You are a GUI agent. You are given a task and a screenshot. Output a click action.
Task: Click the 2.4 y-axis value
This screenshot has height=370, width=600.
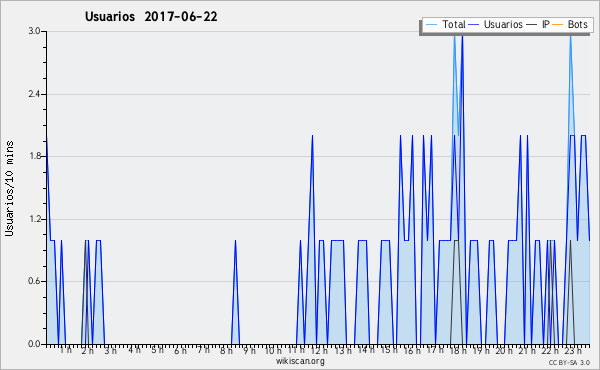click(x=34, y=94)
